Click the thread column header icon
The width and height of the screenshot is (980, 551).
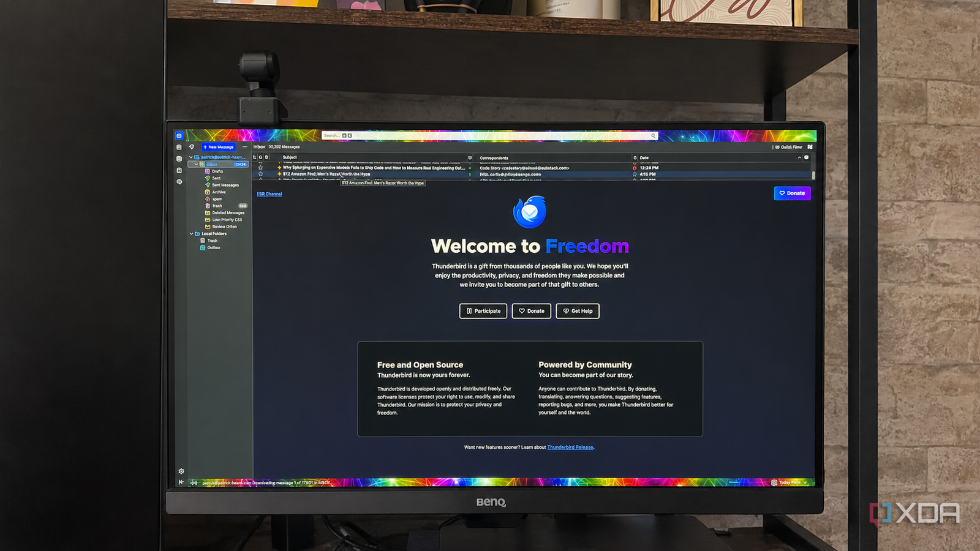254,157
